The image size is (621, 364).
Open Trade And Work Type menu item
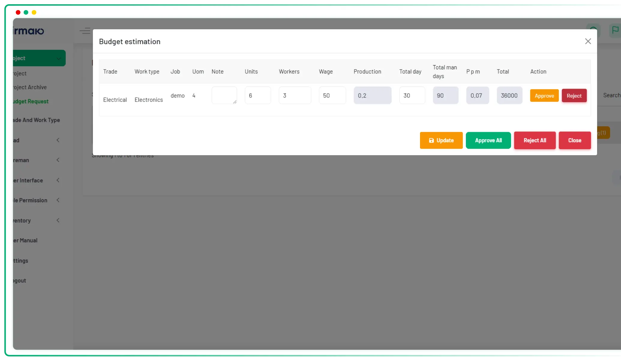click(36, 120)
